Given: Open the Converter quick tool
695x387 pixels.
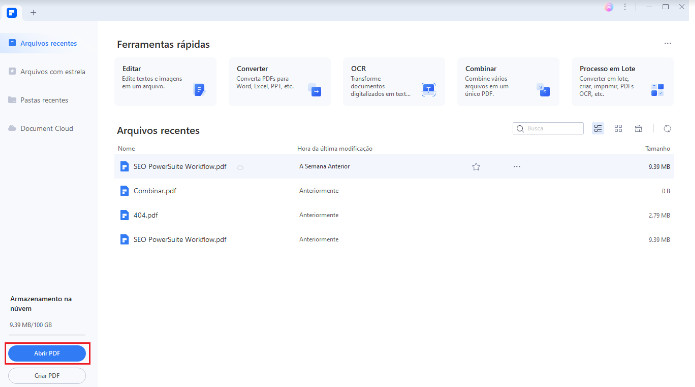Looking at the screenshot, I should [x=280, y=82].
